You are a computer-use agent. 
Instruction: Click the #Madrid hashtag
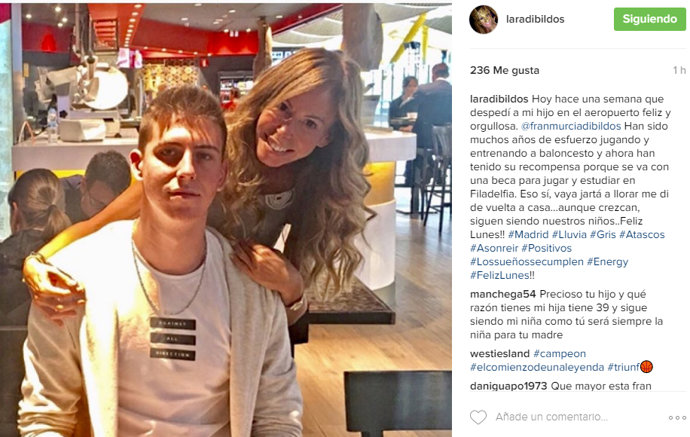coord(528,235)
